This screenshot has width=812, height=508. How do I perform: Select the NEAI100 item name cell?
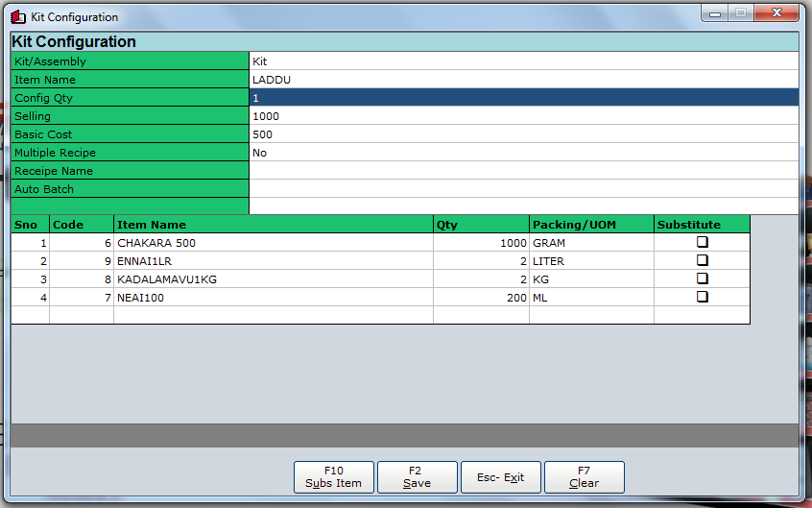click(274, 297)
